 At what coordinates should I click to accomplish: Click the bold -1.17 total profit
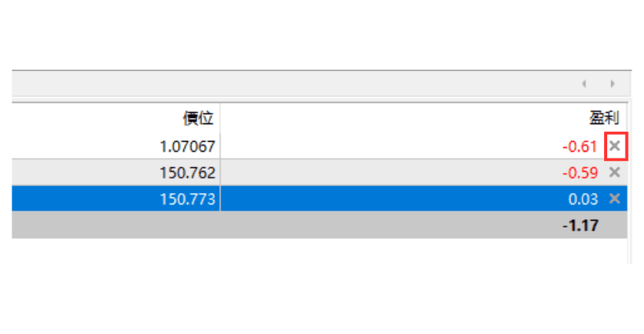580,226
